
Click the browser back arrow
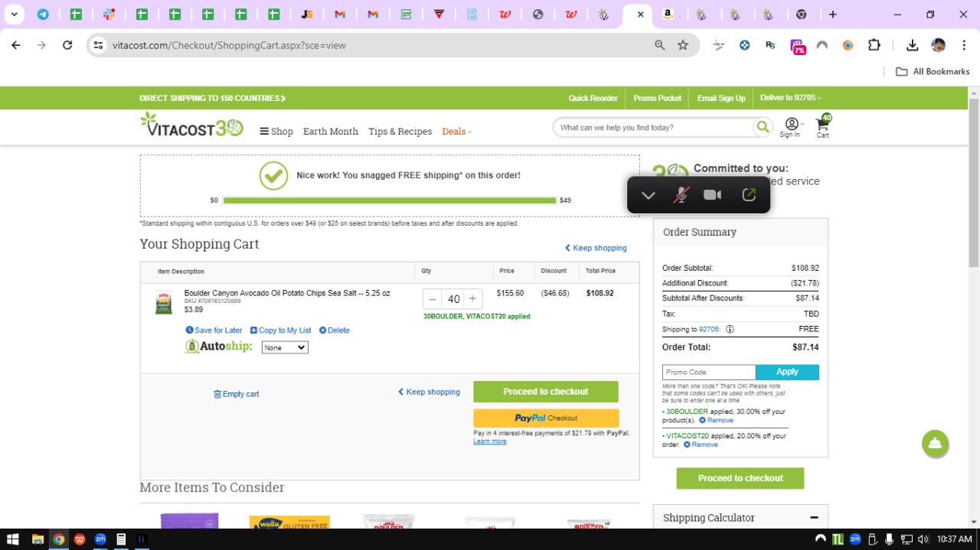16,45
